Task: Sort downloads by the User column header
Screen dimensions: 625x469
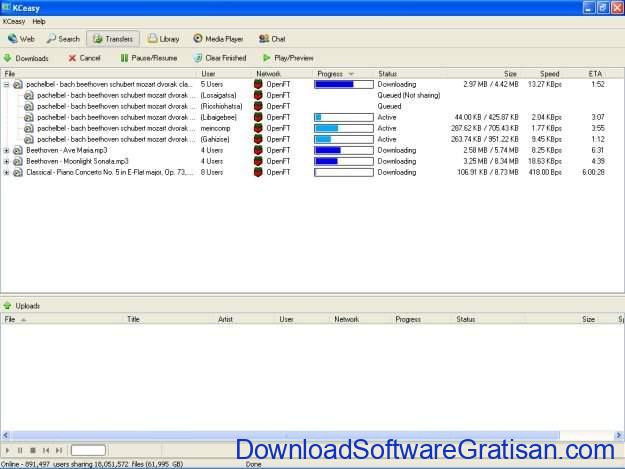Action: [x=226, y=74]
